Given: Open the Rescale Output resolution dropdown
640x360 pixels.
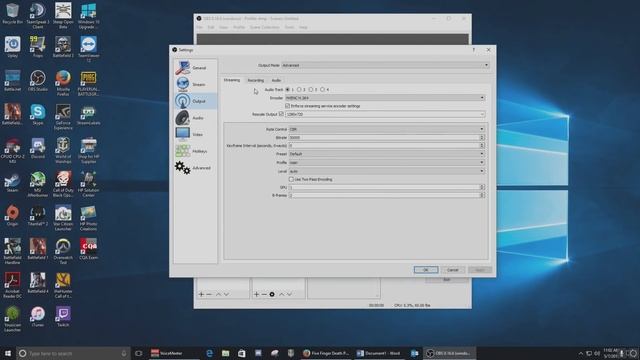Looking at the screenshot, I should (385, 114).
